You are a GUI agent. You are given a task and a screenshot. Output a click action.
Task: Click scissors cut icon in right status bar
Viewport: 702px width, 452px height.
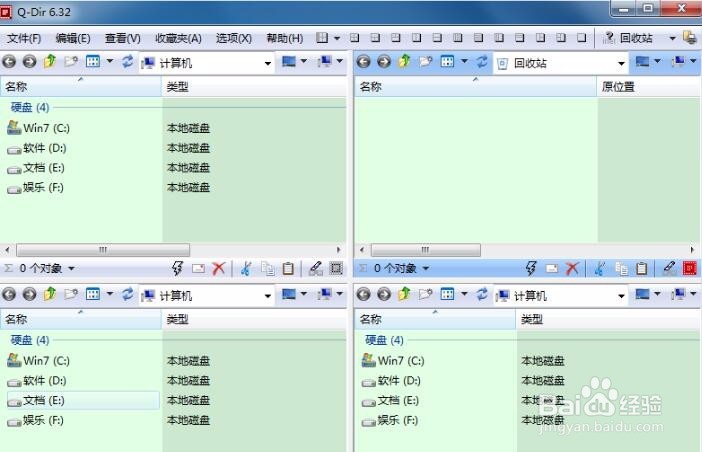599,269
